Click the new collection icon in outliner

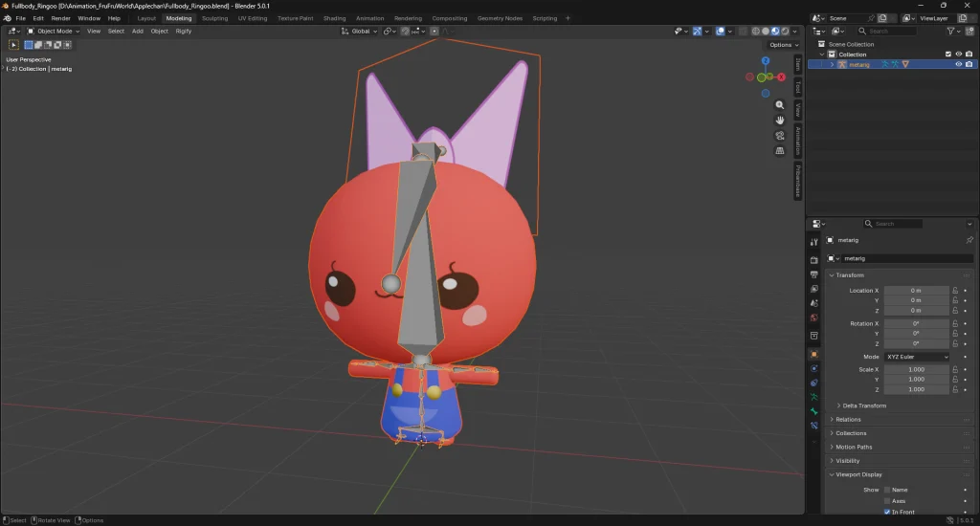[x=970, y=32]
